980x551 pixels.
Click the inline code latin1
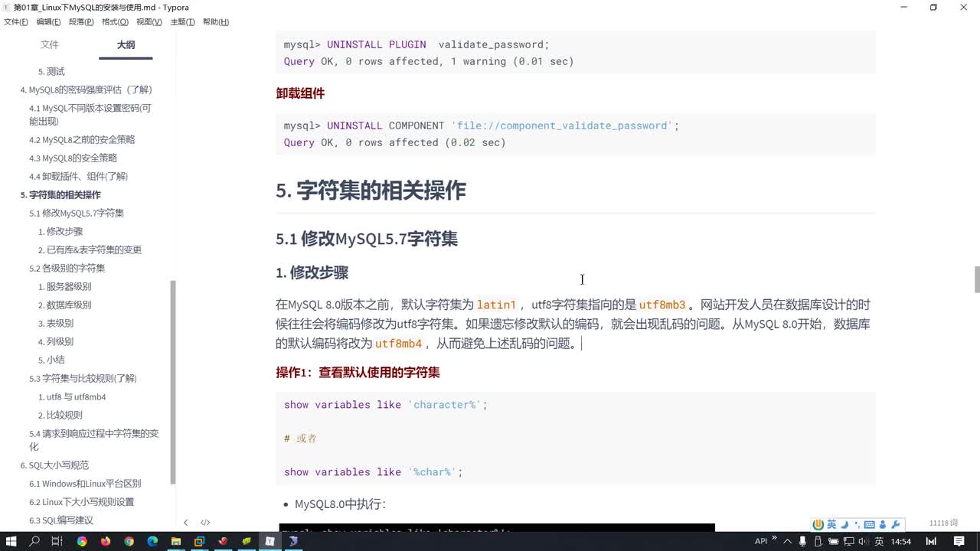[x=497, y=305]
